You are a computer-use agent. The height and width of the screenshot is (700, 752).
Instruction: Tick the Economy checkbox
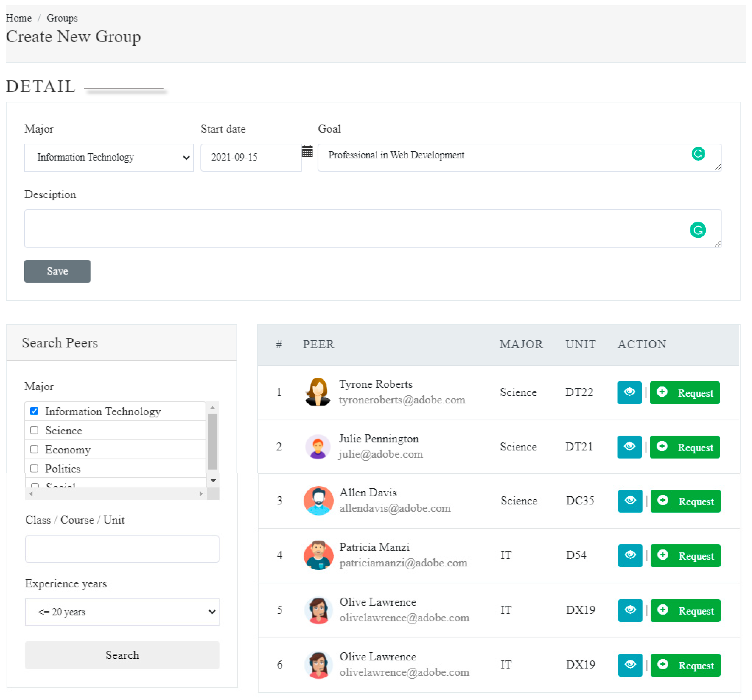pos(34,450)
